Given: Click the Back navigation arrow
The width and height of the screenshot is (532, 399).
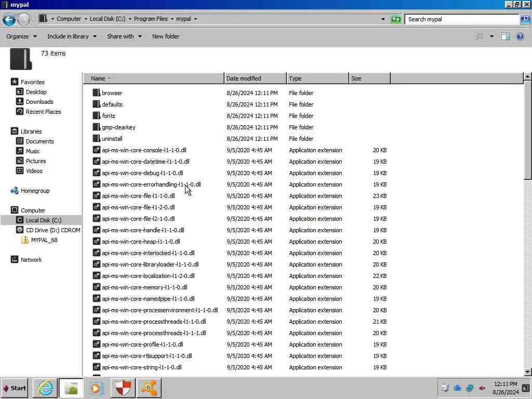Looking at the screenshot, I should 9,19.
